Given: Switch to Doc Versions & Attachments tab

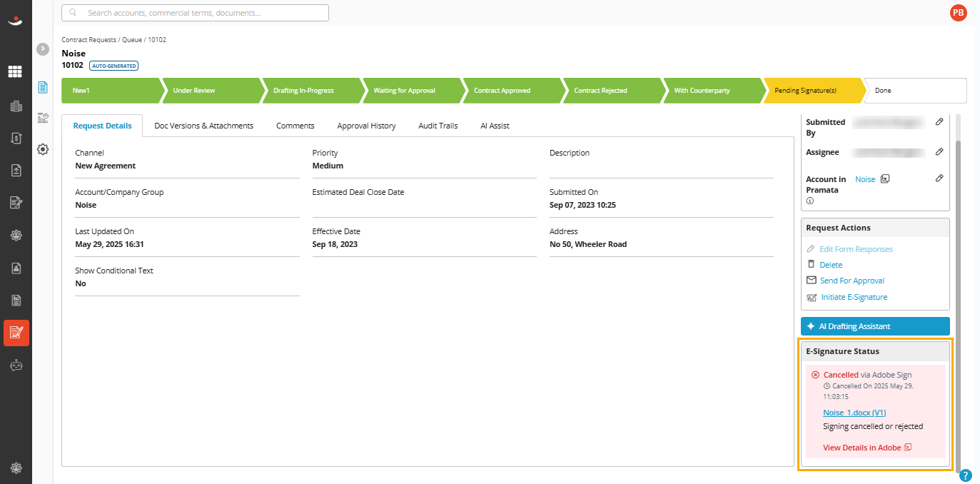Looking at the screenshot, I should 203,126.
